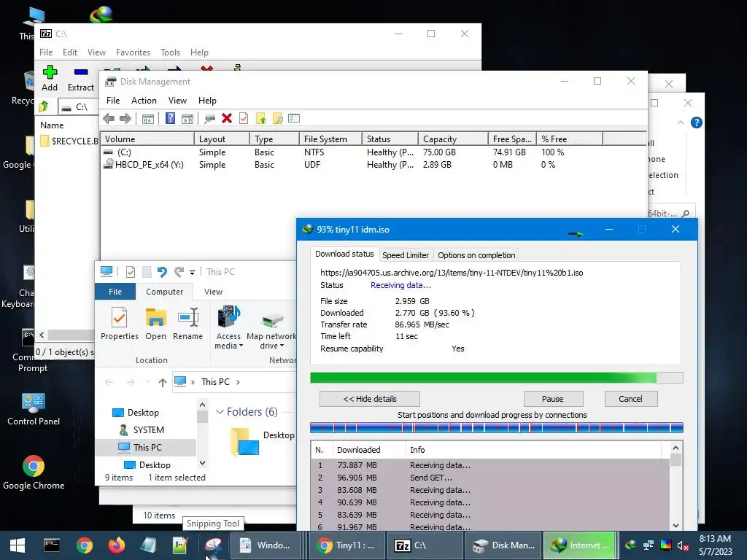Click the folder with green arrow icon
Screen dimensions: 747x560
[260, 119]
